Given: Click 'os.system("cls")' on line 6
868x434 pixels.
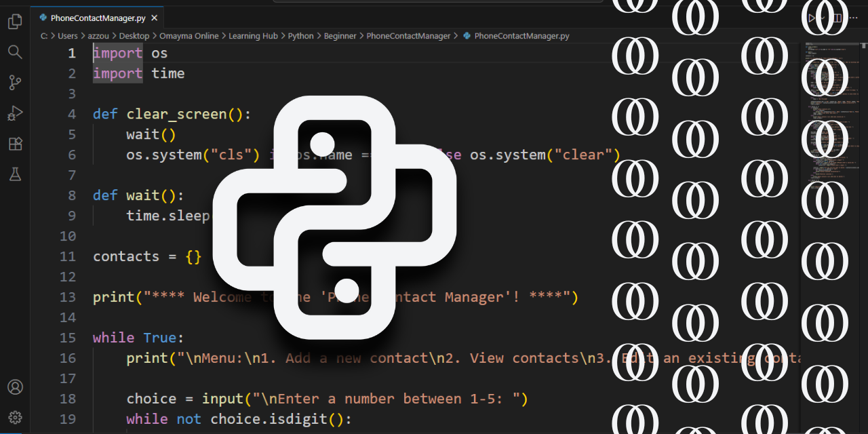Looking at the screenshot, I should coord(193,155).
